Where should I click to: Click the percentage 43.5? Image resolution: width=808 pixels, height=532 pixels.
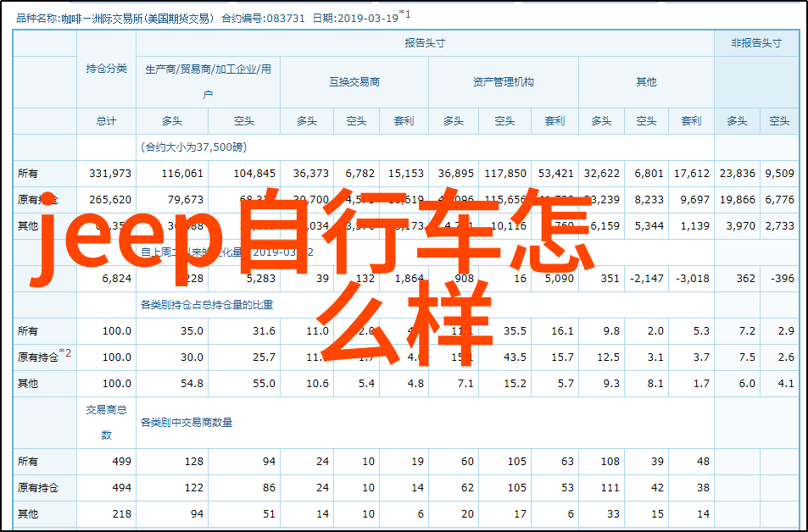tap(515, 357)
